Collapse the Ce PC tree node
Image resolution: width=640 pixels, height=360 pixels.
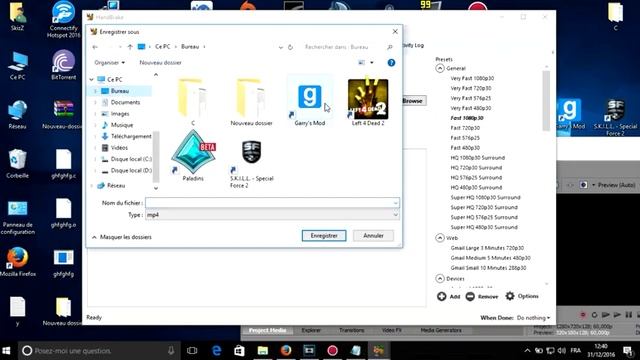coord(92,80)
